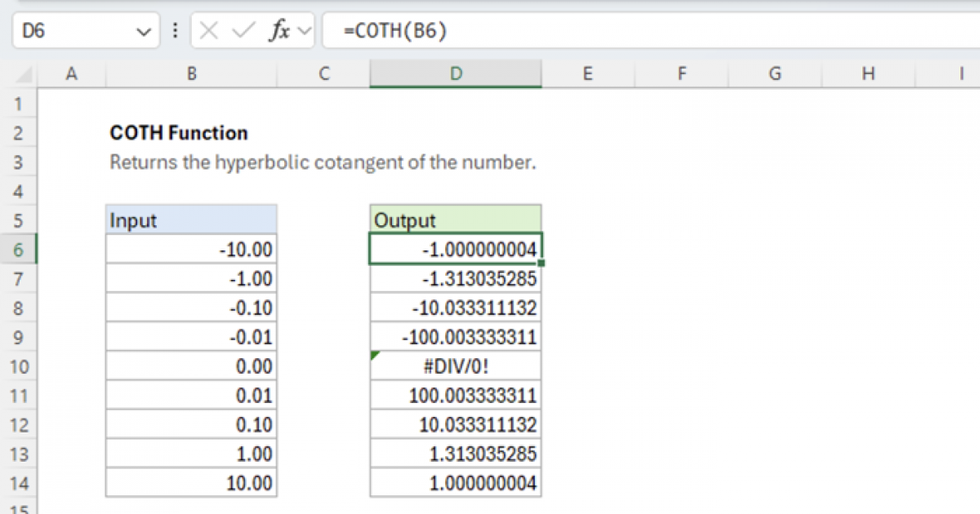
Task: Click the vertical ellipsis next to Name Box
Action: tap(176, 30)
